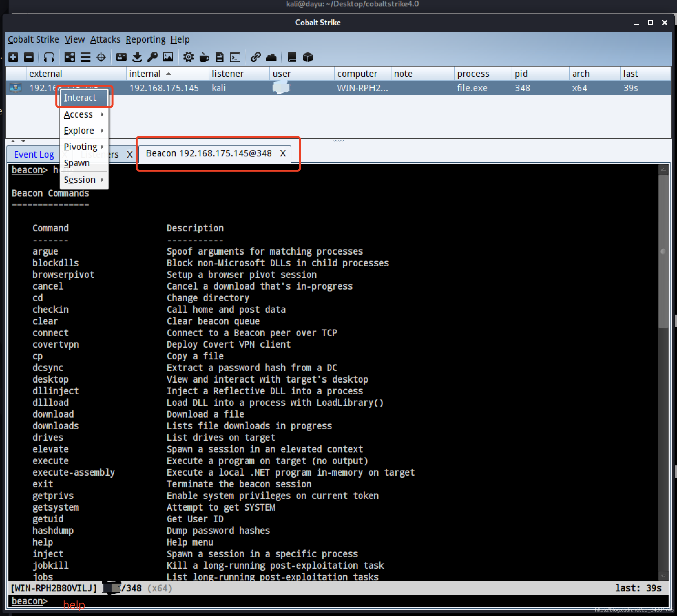Image resolution: width=677 pixels, height=616 pixels.
Task: Click the last column header
Action: [x=645, y=74]
